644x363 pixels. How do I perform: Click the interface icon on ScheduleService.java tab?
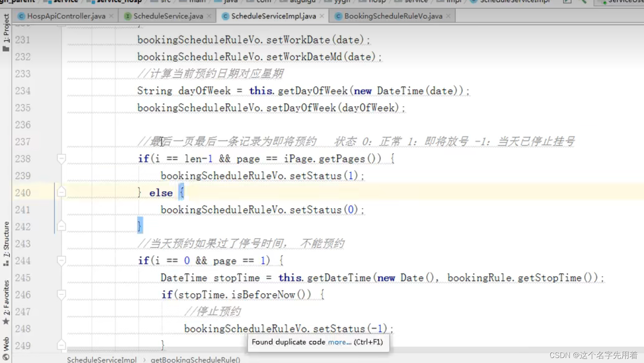point(128,16)
